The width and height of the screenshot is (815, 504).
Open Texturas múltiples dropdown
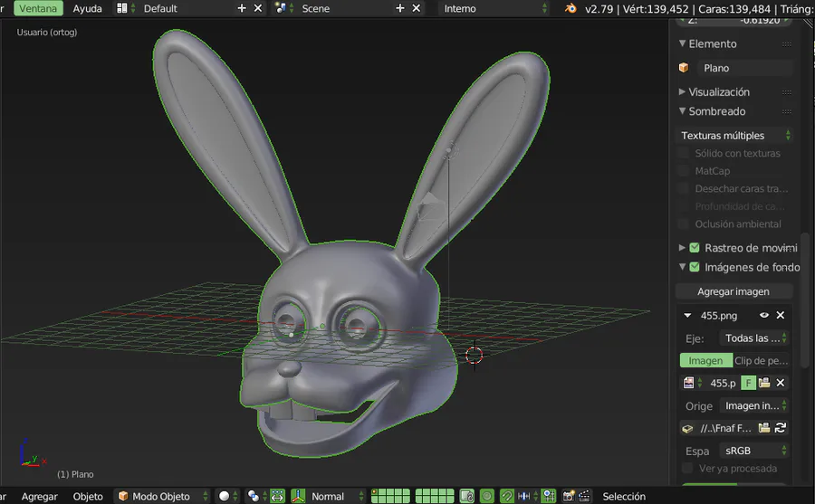tap(734, 136)
